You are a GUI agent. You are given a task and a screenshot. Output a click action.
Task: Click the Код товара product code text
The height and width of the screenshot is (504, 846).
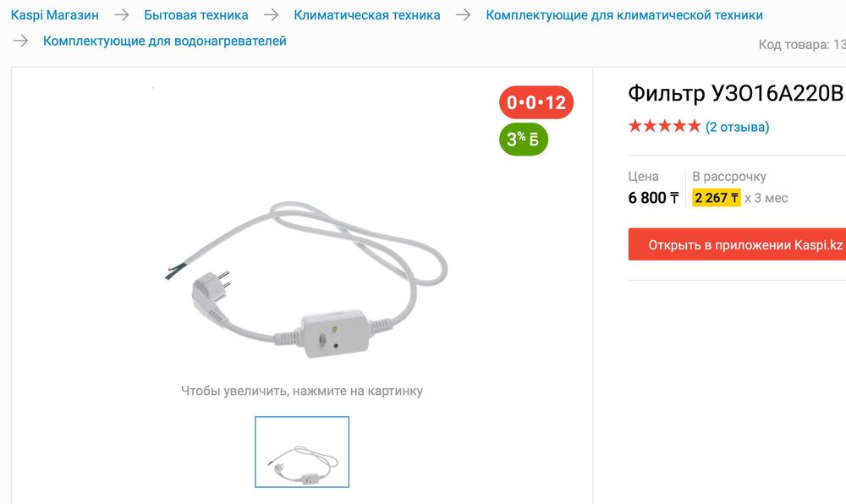802,45
